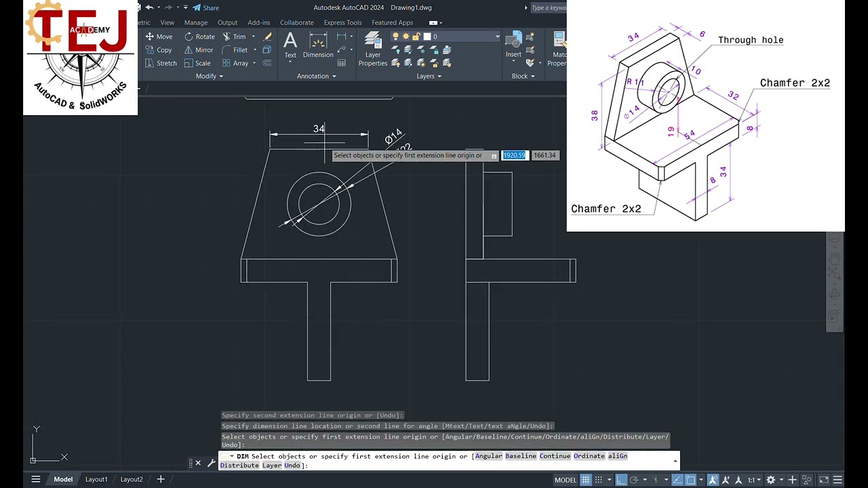Open the annotation scale 1:1 dropdown
The image size is (868, 488).
[x=753, y=480]
